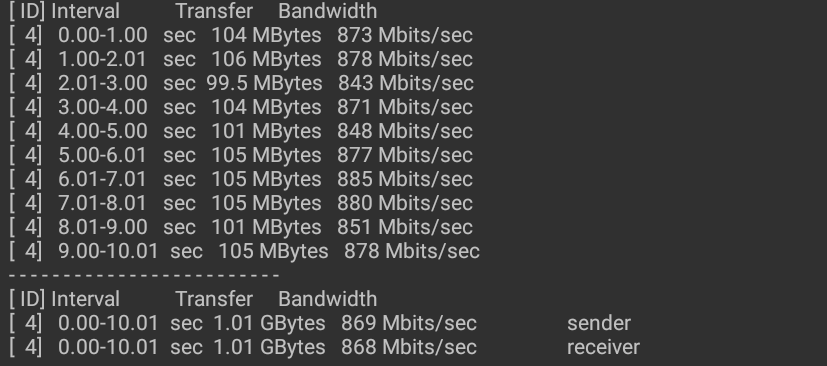This screenshot has height=366, width=827.
Task: Select the 9.00-10.01 interval text
Action: [x=108, y=251]
